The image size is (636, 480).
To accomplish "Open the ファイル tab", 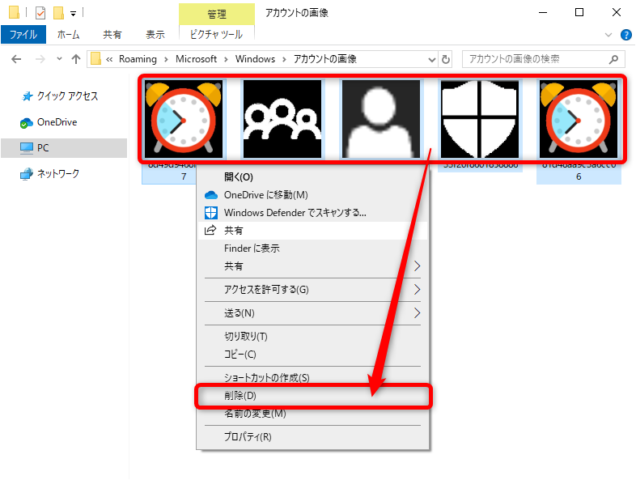I will [x=23, y=34].
